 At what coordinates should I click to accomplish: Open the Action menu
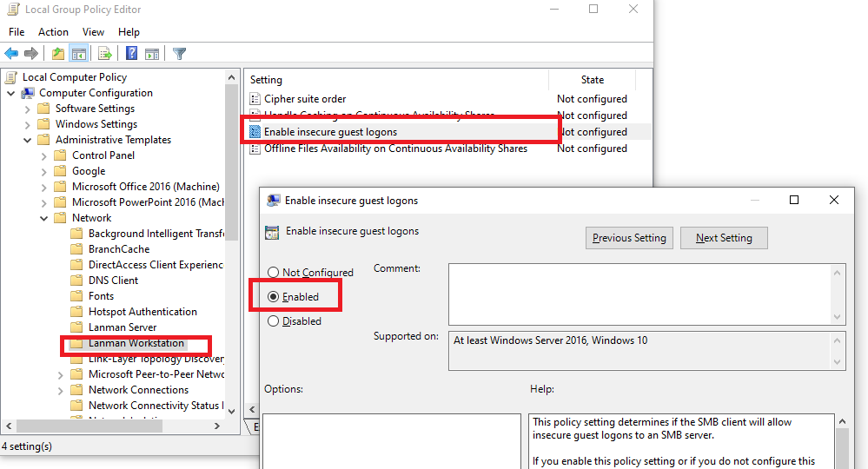tap(53, 32)
